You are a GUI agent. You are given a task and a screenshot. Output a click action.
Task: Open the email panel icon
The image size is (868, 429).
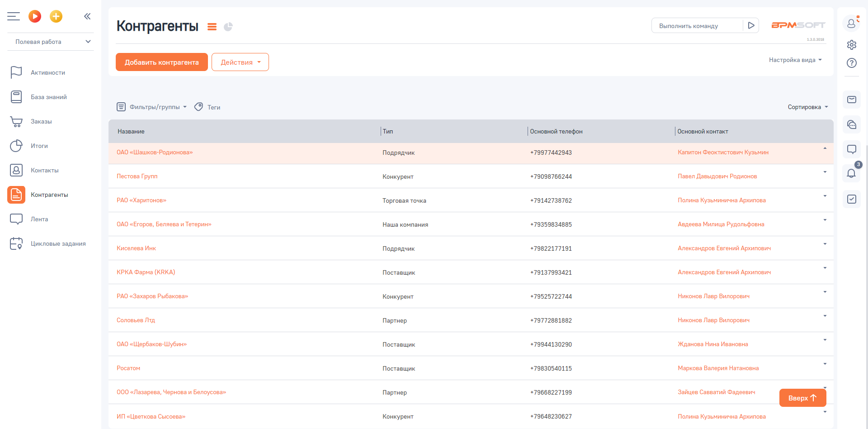852,100
